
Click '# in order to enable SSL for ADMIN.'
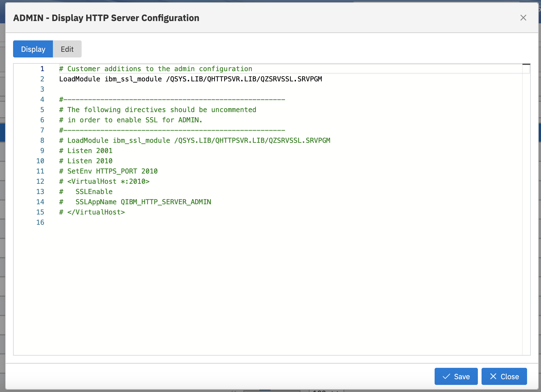point(131,120)
